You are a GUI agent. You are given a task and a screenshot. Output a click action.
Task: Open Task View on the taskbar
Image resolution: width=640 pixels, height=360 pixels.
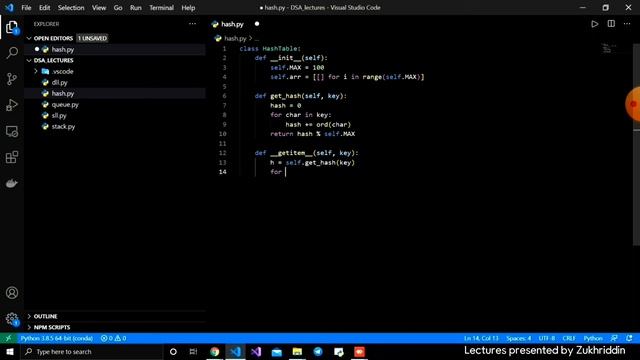click(193, 351)
